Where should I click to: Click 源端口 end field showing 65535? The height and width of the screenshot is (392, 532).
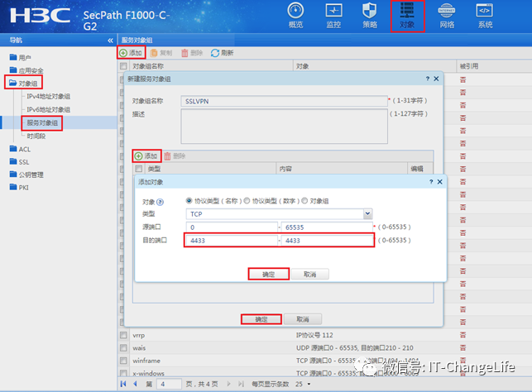click(327, 227)
